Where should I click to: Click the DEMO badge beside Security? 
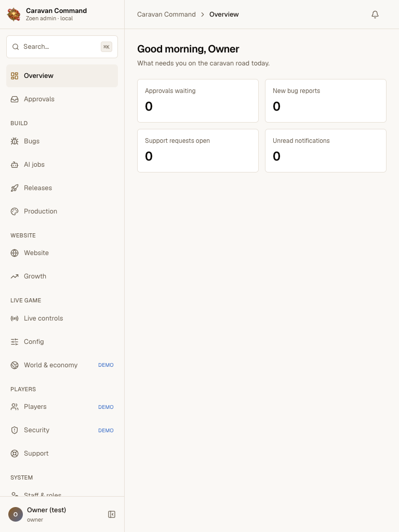(106, 431)
